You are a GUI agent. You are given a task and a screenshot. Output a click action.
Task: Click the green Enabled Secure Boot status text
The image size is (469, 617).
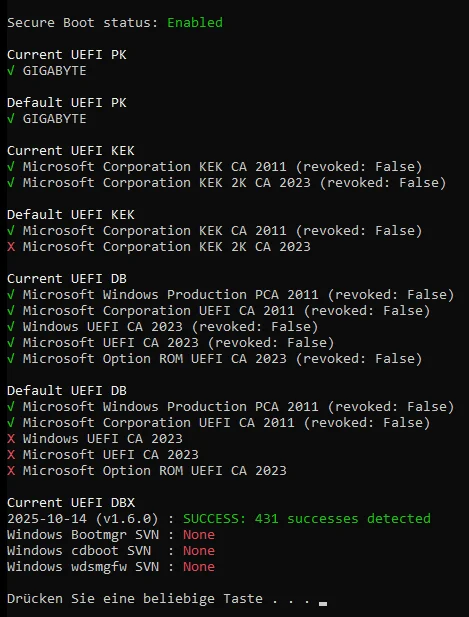[x=195, y=22]
